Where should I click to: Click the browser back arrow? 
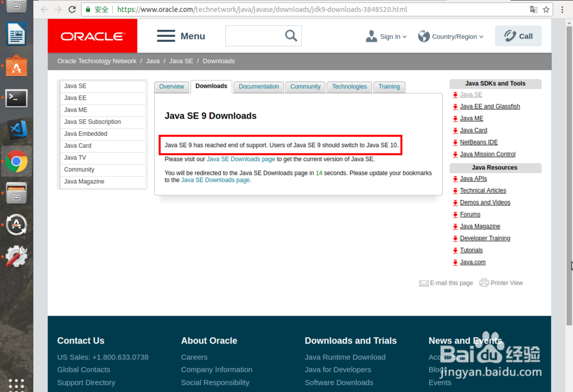click(x=44, y=10)
